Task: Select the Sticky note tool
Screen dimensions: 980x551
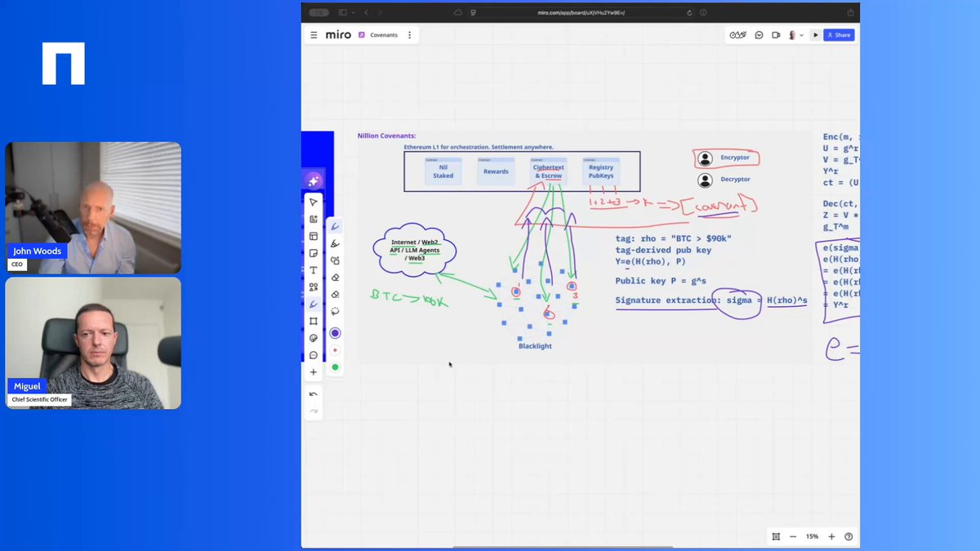Action: point(314,253)
